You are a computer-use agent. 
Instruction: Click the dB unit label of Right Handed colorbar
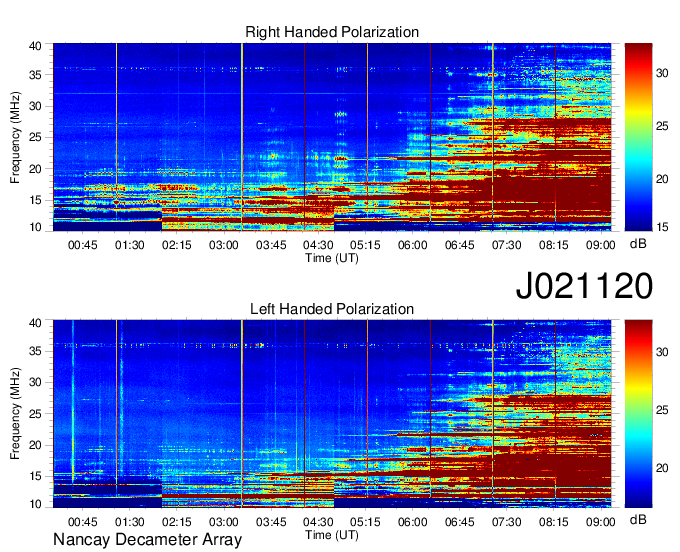tap(638, 244)
